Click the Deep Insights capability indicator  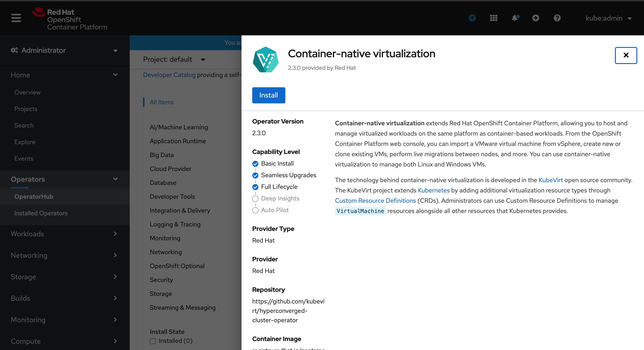click(x=255, y=199)
